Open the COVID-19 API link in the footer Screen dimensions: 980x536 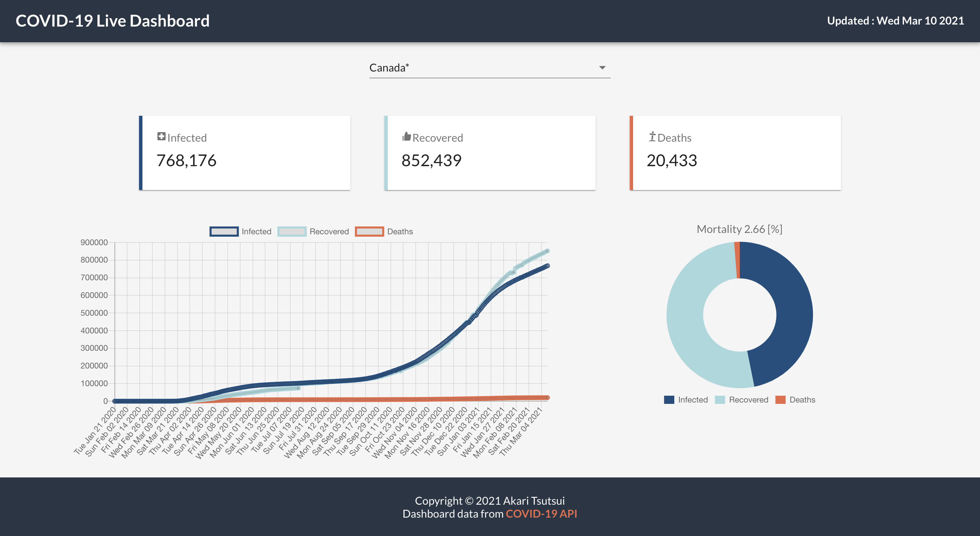(x=541, y=514)
